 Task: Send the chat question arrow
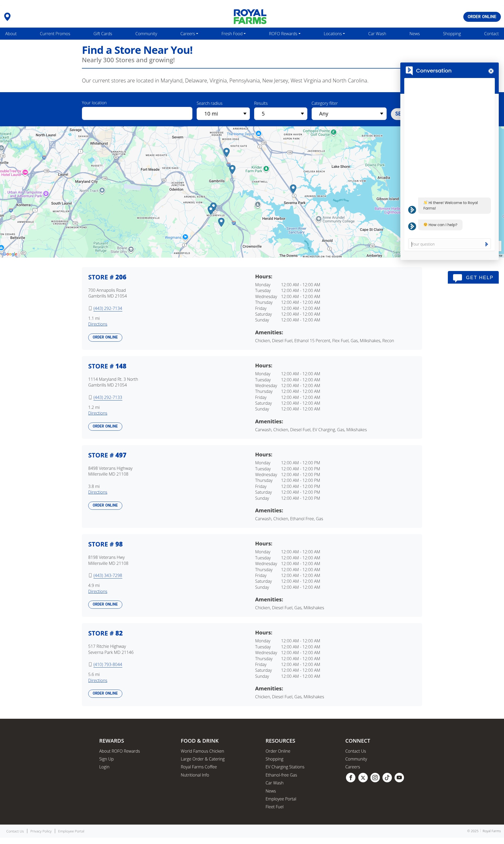point(486,244)
